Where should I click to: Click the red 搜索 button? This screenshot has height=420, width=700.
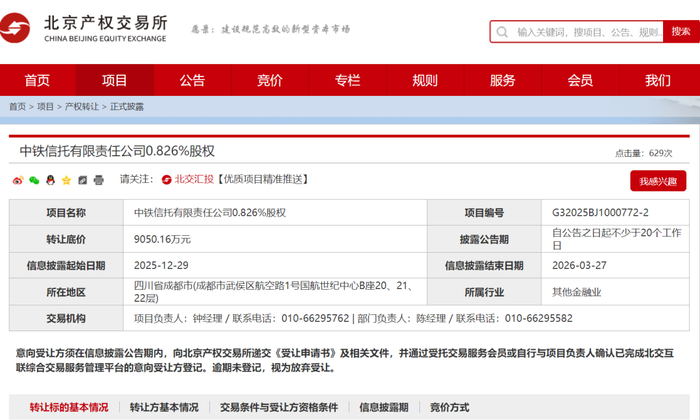click(x=681, y=32)
